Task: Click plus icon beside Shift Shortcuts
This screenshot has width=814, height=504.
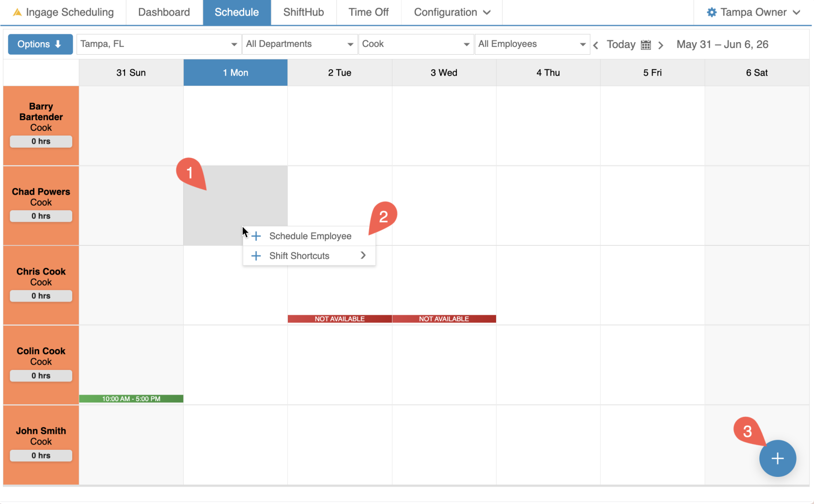Action: [x=256, y=256]
